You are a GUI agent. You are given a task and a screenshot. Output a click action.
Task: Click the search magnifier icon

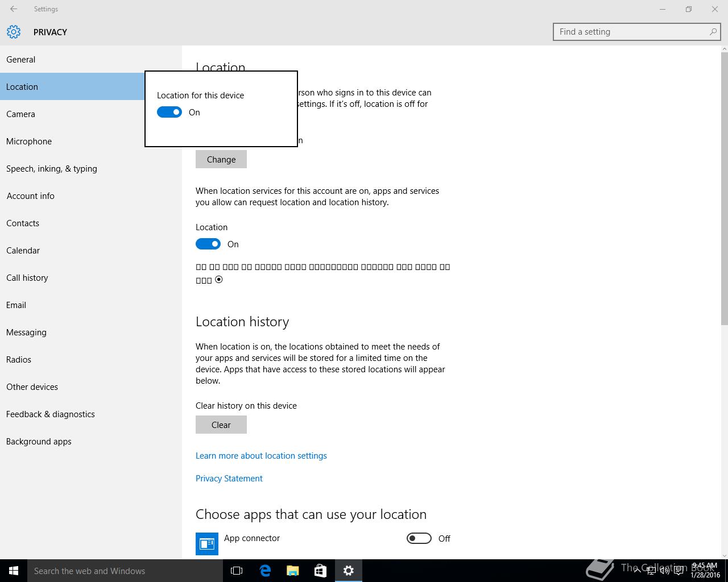point(713,32)
